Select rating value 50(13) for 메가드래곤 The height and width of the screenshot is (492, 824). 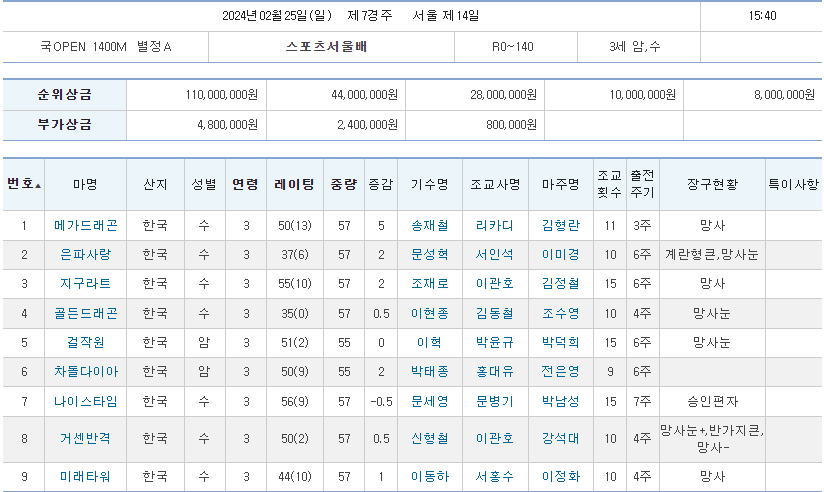pyautogui.click(x=295, y=226)
